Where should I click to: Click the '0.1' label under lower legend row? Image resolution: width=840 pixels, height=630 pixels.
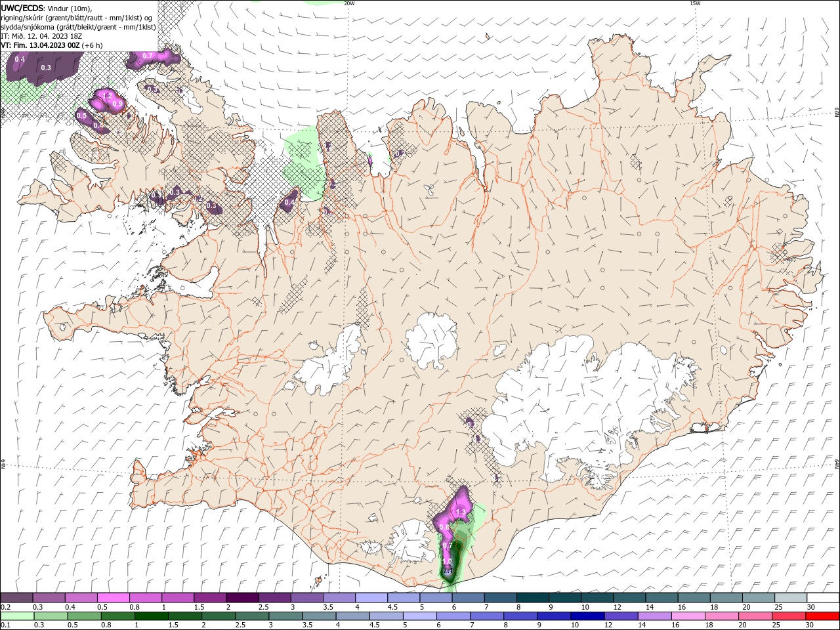(x=6, y=625)
